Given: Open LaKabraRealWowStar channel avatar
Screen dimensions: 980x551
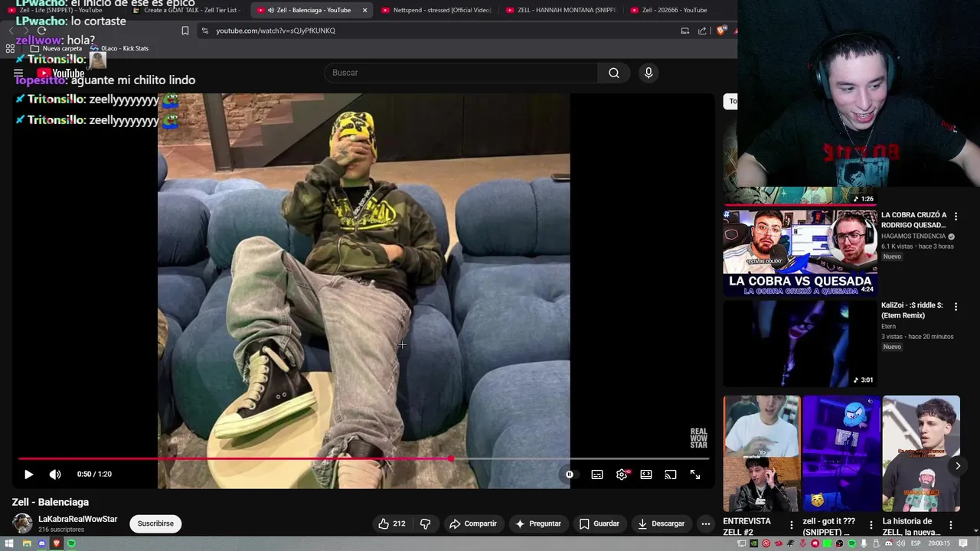Looking at the screenshot, I should point(22,523).
